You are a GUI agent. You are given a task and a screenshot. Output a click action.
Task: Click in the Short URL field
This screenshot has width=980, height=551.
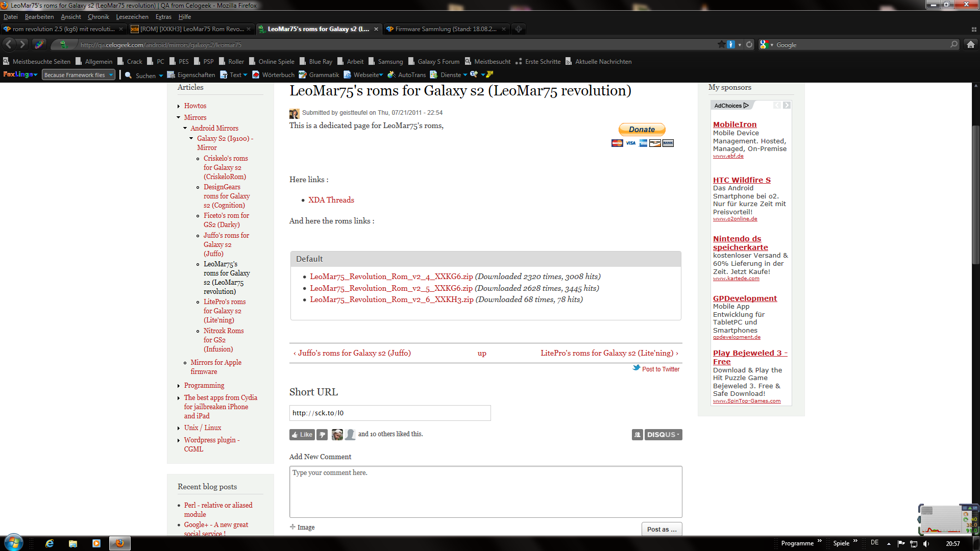tap(389, 413)
